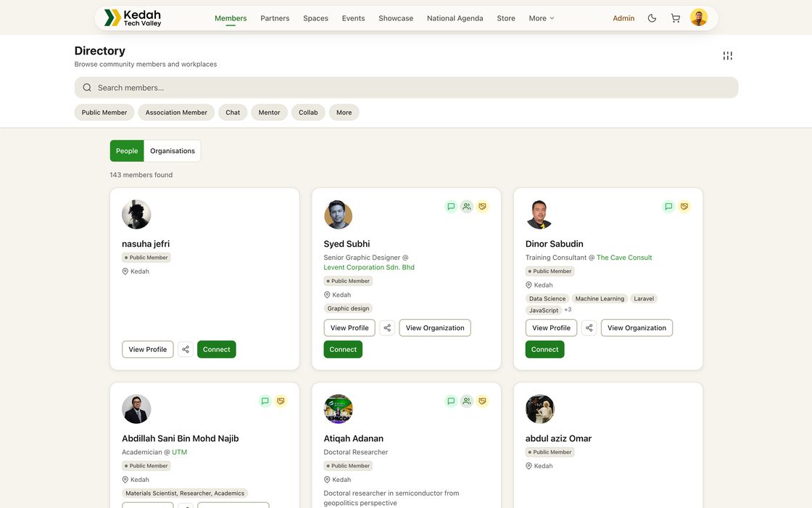
Task: Open directory filter settings icon
Action: coord(728,55)
